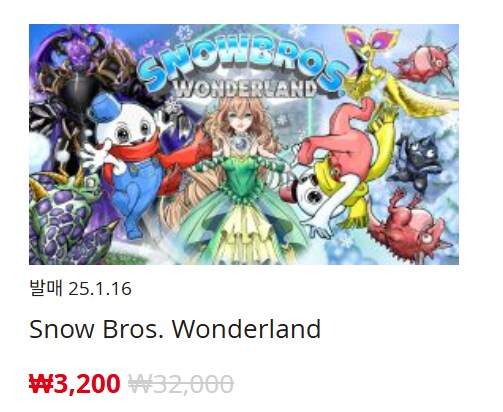Click the Snow Bros. Wonderland banner thumbnail

[x=244, y=144]
